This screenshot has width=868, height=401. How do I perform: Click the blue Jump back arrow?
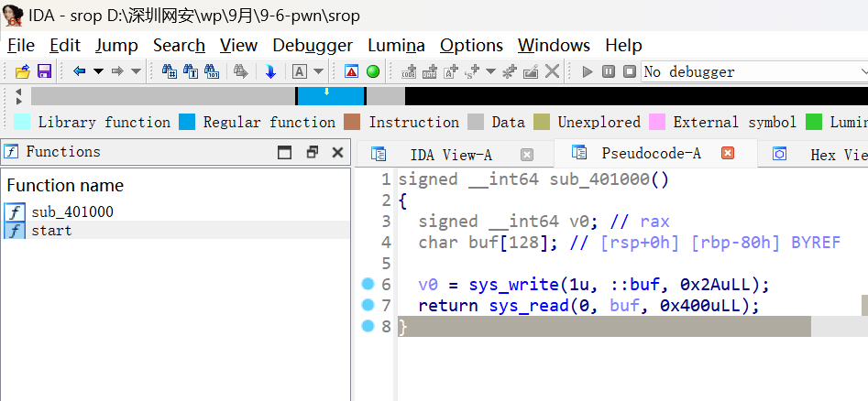[79, 71]
